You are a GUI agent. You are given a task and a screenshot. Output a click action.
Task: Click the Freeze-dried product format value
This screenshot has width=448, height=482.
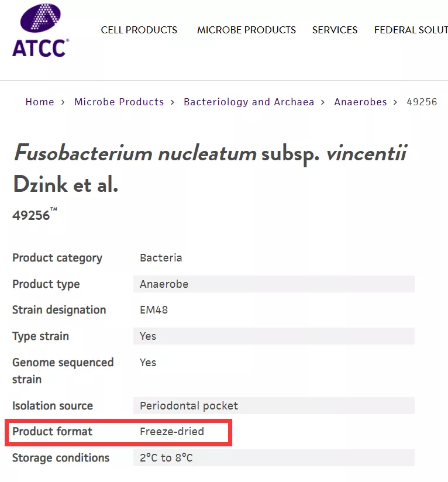tap(172, 432)
